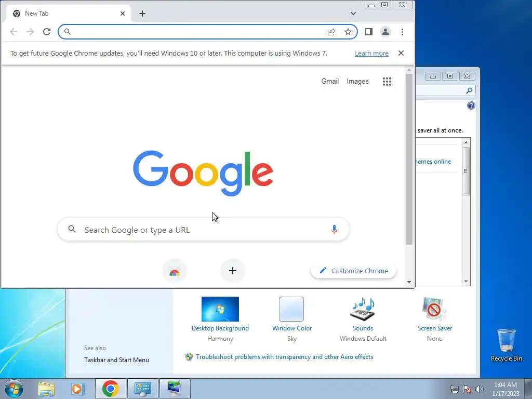Click Customize Chrome button
This screenshot has height=399, width=532.
point(353,271)
